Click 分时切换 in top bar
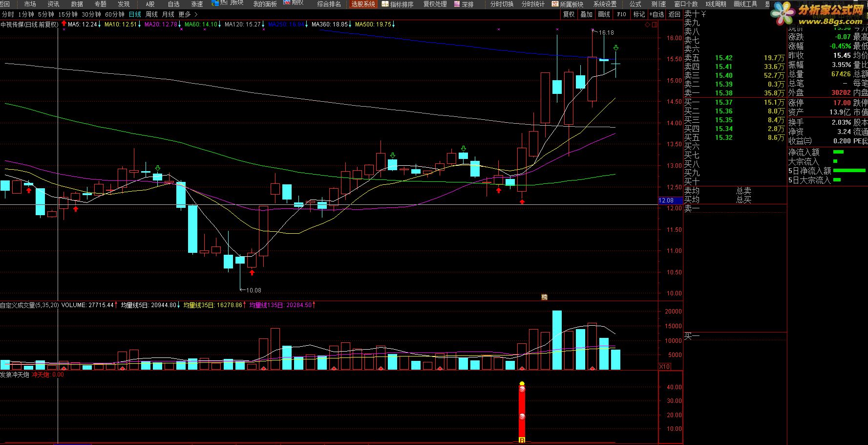Viewport: 868px width, 445px height. click(x=502, y=4)
